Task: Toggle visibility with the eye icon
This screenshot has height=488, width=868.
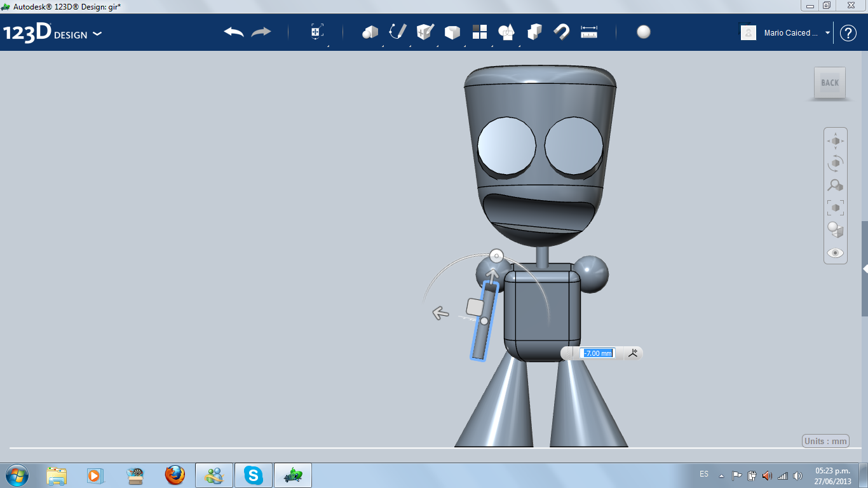Action: 836,253
